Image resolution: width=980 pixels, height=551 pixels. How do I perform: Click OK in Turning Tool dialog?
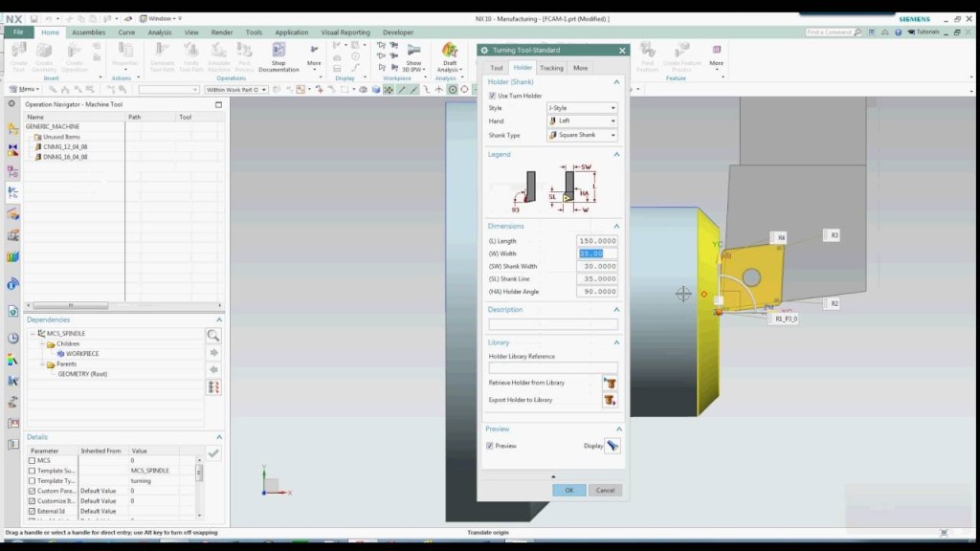568,491
